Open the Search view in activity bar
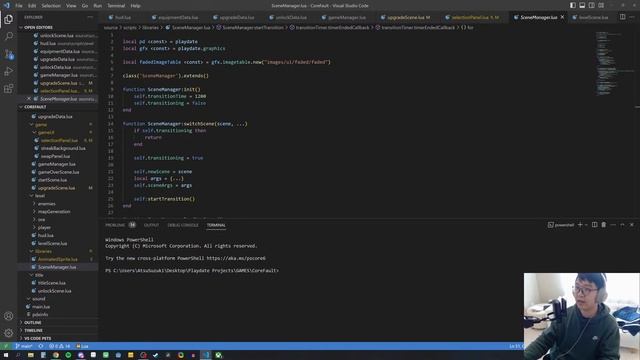 9,36
